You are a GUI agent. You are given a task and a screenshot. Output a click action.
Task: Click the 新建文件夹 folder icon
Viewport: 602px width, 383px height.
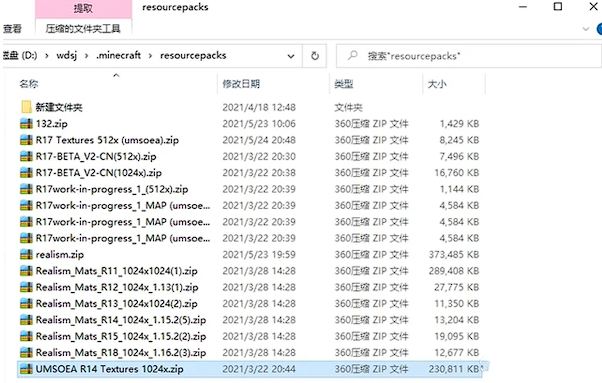26,107
